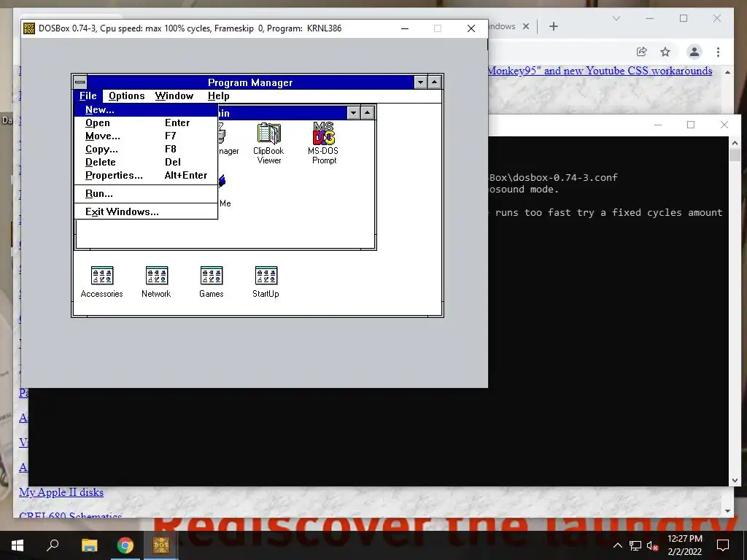The height and width of the screenshot is (560, 747).
Task: Select Exit Windows... menu entry
Action: click(x=146, y=212)
